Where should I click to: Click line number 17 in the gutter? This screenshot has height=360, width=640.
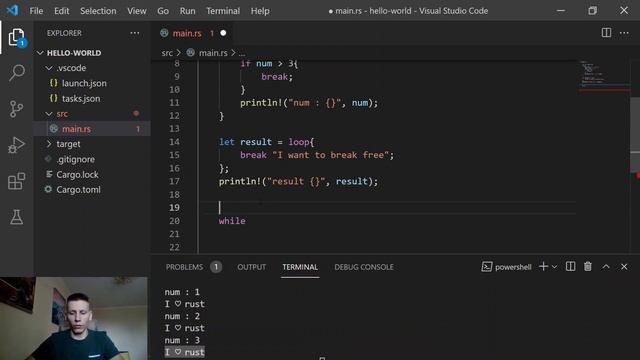[174, 181]
